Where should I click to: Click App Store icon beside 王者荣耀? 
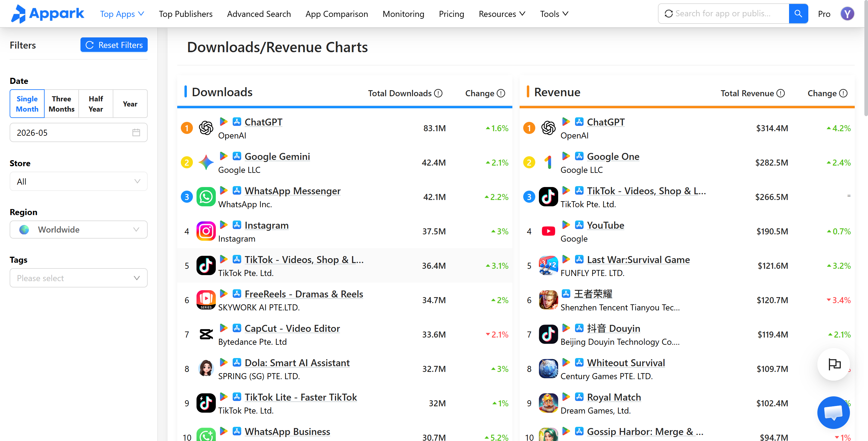566,294
